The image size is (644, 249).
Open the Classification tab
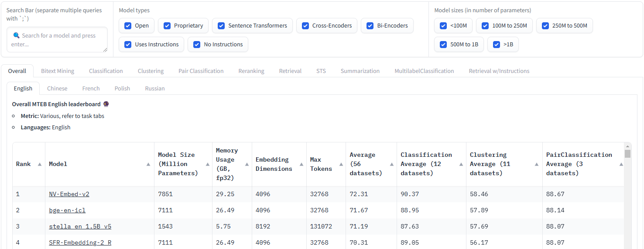(x=106, y=71)
